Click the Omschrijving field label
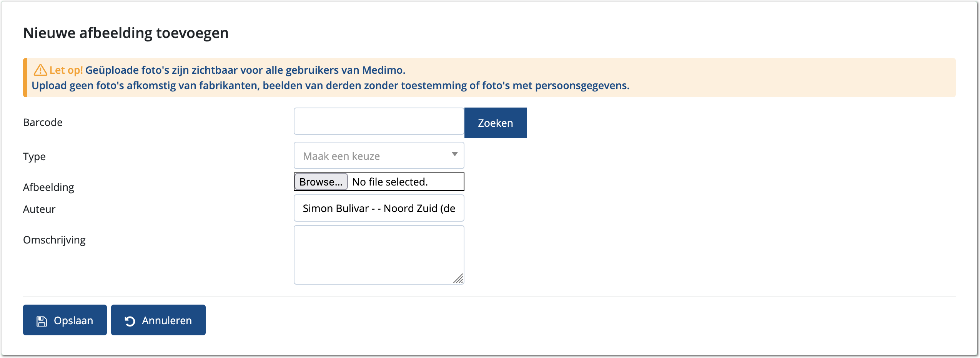Screen dimensions: 980x358 [x=54, y=240]
